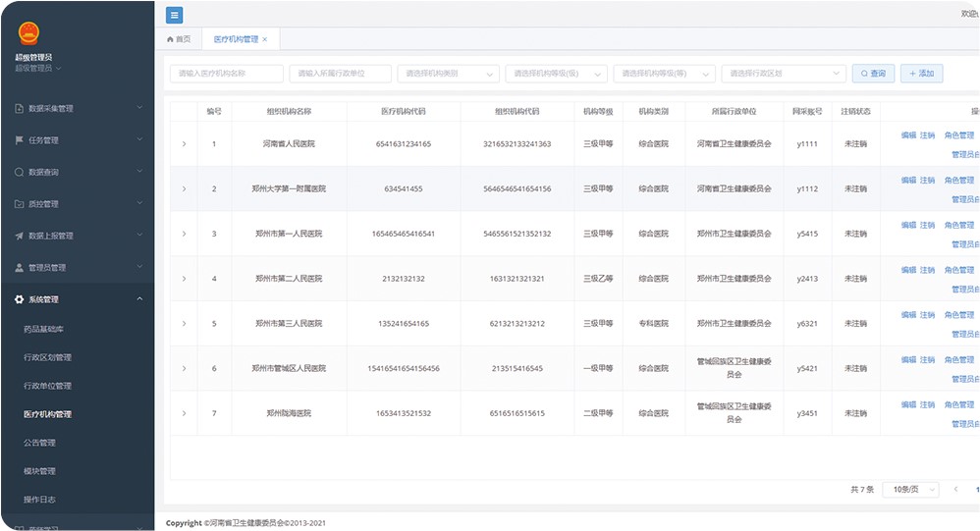Expand the 管理员管理 menu

tap(139, 267)
